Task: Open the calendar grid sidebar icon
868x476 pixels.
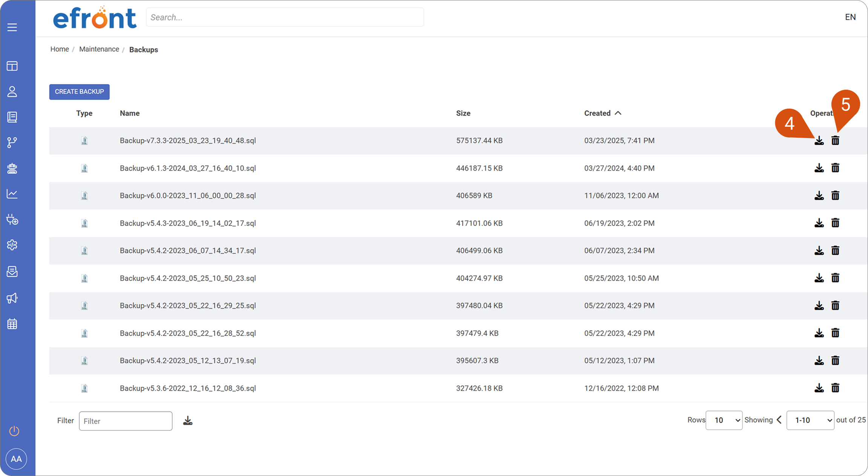Action: (x=12, y=324)
